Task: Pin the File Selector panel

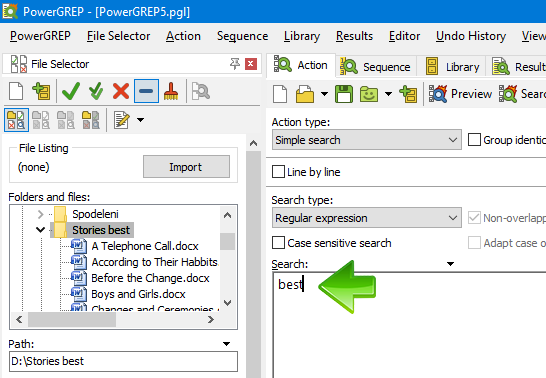Action: (x=235, y=64)
